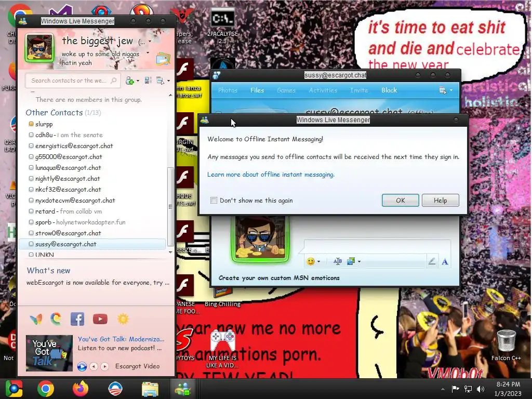Open the emoticon dropdown arrow in chat toolbar
This screenshot has width=532, height=399.
coord(318,262)
